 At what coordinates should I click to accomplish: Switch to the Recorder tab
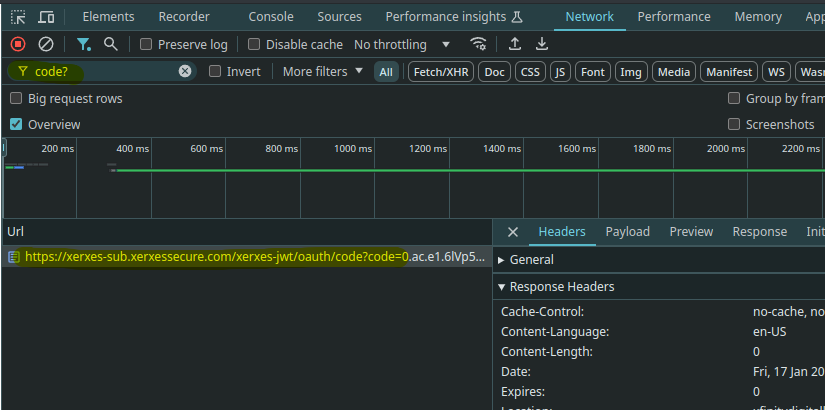[184, 17]
